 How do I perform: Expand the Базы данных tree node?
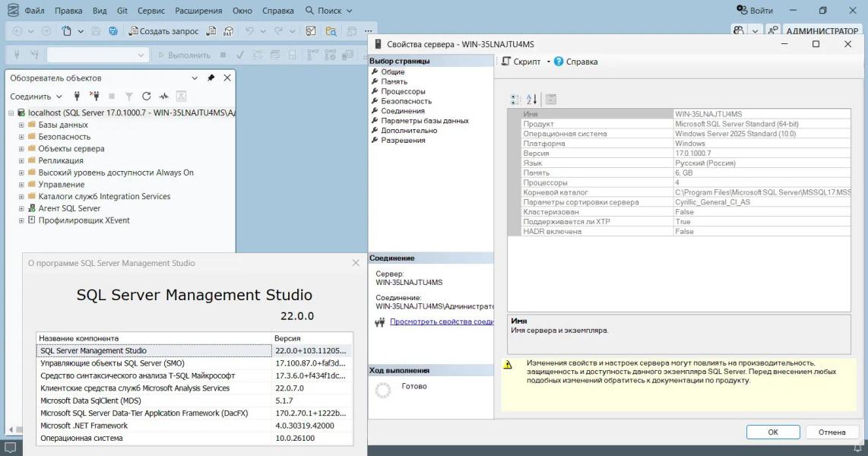click(x=22, y=125)
